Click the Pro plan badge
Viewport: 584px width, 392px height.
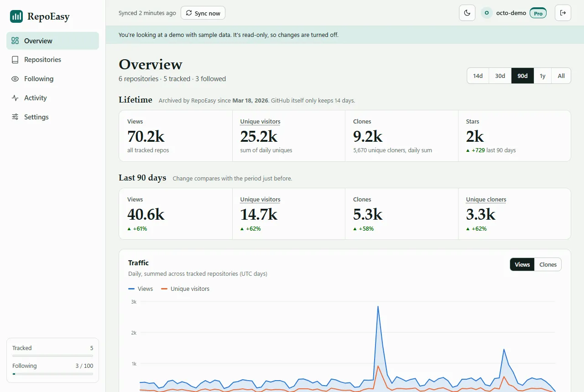[538, 13]
